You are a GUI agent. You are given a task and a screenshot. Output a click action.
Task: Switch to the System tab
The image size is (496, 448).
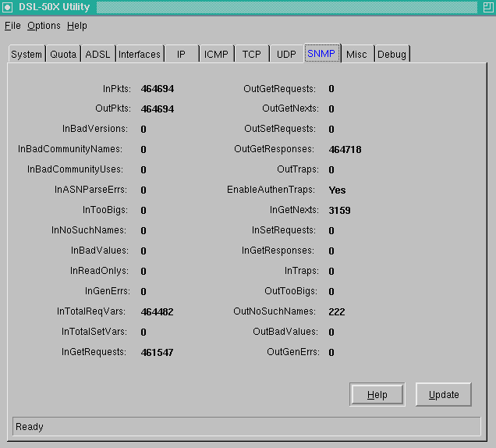[x=27, y=54]
